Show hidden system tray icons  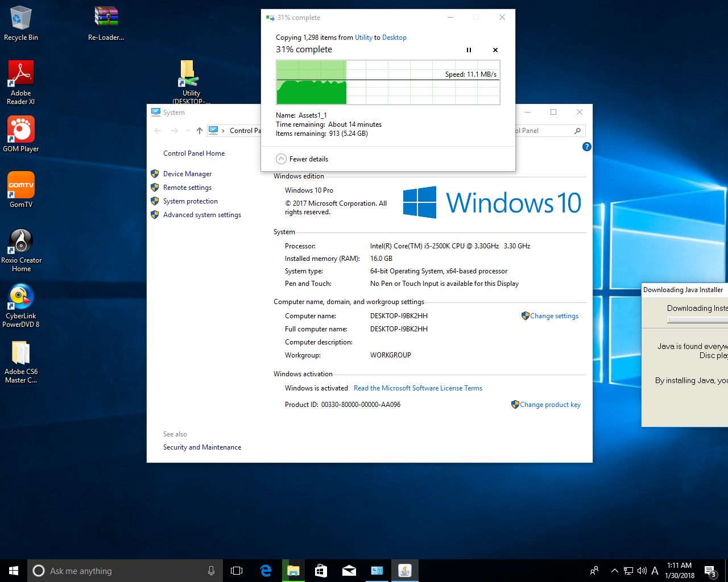point(614,571)
